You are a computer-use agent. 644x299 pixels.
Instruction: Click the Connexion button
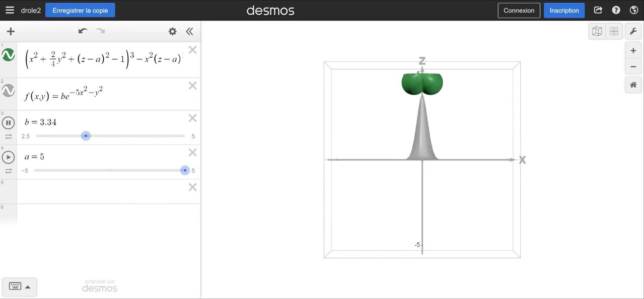tap(519, 10)
